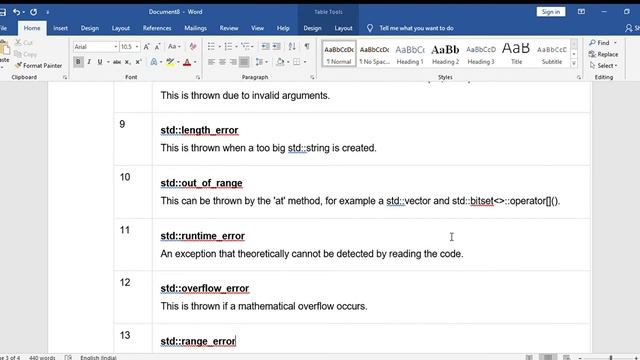The width and height of the screenshot is (640, 360).
Task: Click the Shading paint bucket icon
Action: 280,62
